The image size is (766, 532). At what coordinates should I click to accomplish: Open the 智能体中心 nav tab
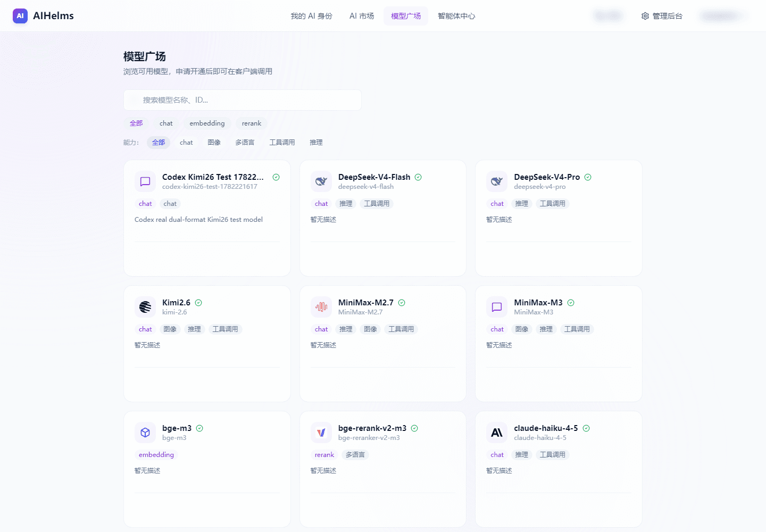click(456, 16)
